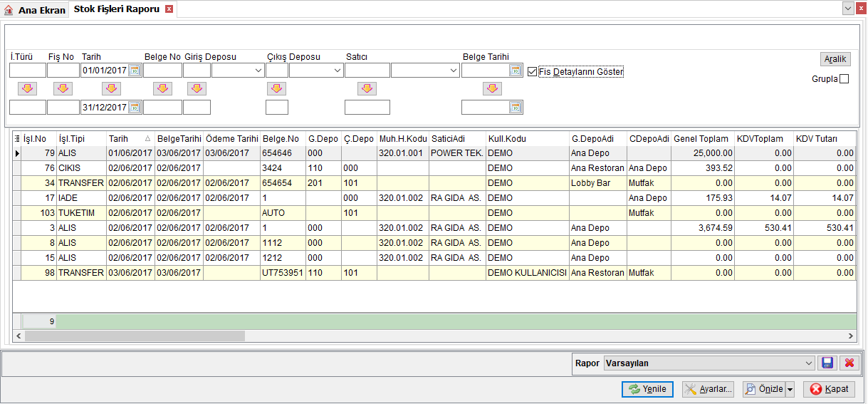868x404 pixels.
Task: Close the Stok Fişleri Raporu tab
Action: coord(169,9)
